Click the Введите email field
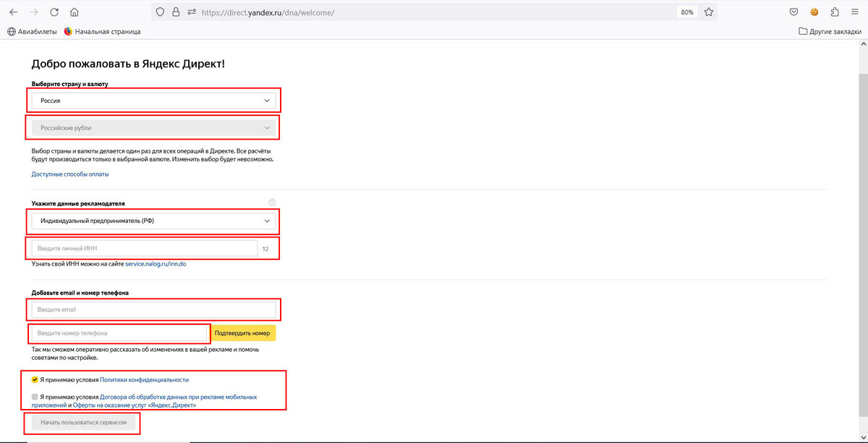The height and width of the screenshot is (443, 868). point(153,310)
